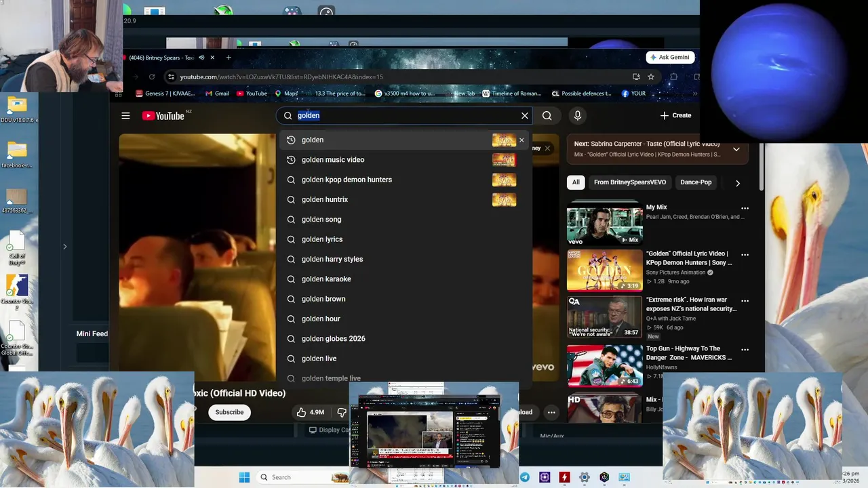The width and height of the screenshot is (868, 488).
Task: Open Ask Gemini button
Action: click(x=670, y=58)
